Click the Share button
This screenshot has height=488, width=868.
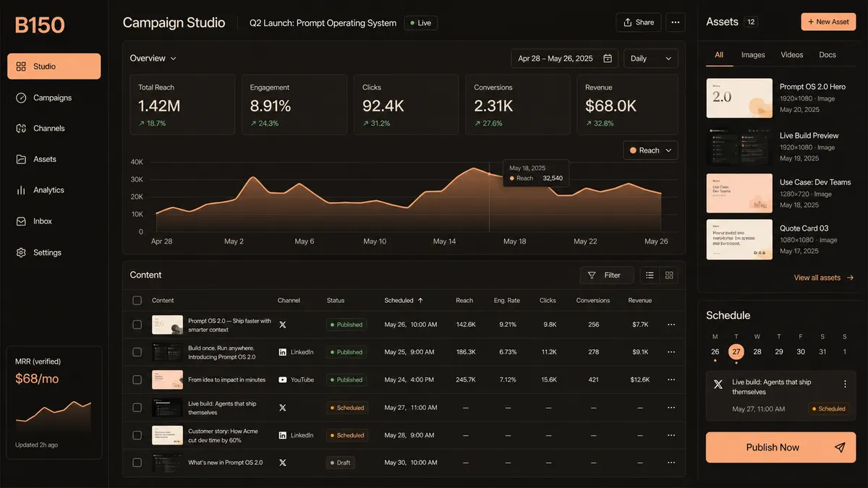(x=639, y=22)
